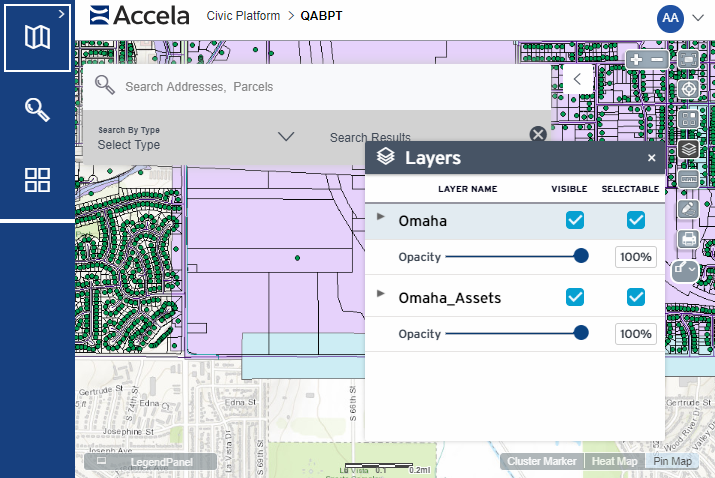
Task: Open the map view in sidebar
Action: point(37,37)
